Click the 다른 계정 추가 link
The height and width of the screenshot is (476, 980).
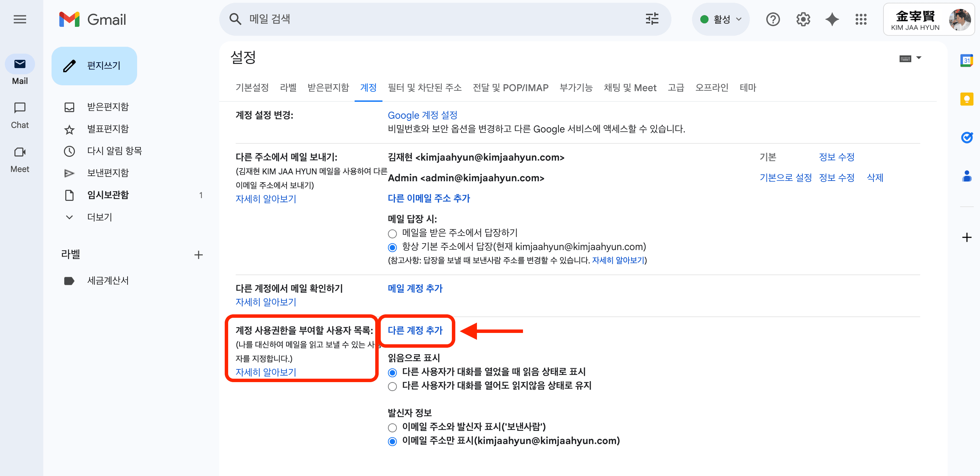pos(415,331)
